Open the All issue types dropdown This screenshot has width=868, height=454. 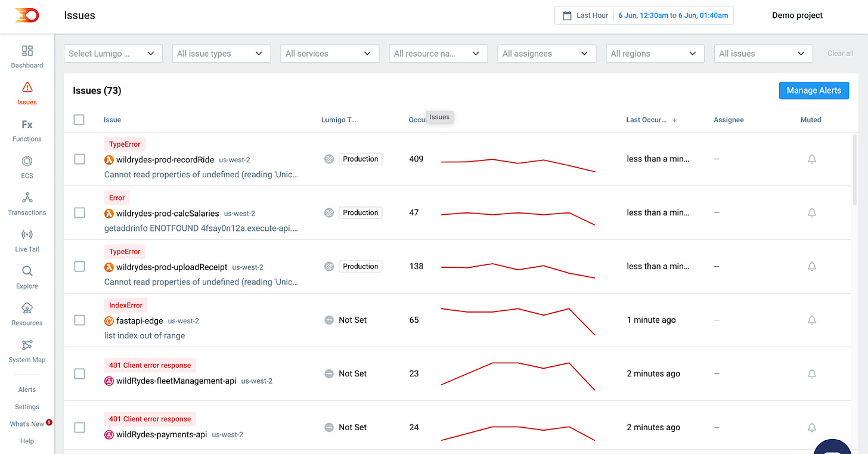pyautogui.click(x=222, y=54)
